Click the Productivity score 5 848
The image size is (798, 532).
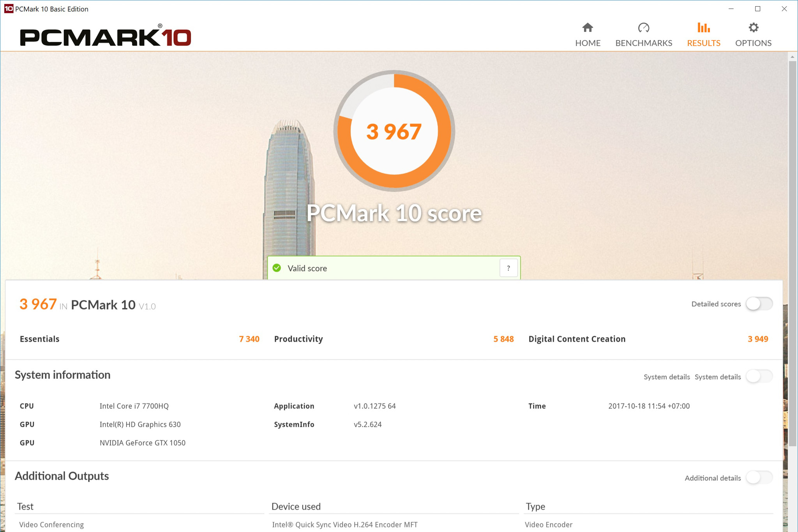[503, 339]
